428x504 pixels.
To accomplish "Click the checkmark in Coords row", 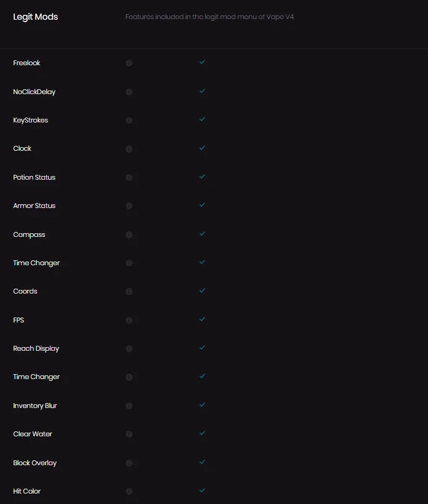I will [x=202, y=290].
